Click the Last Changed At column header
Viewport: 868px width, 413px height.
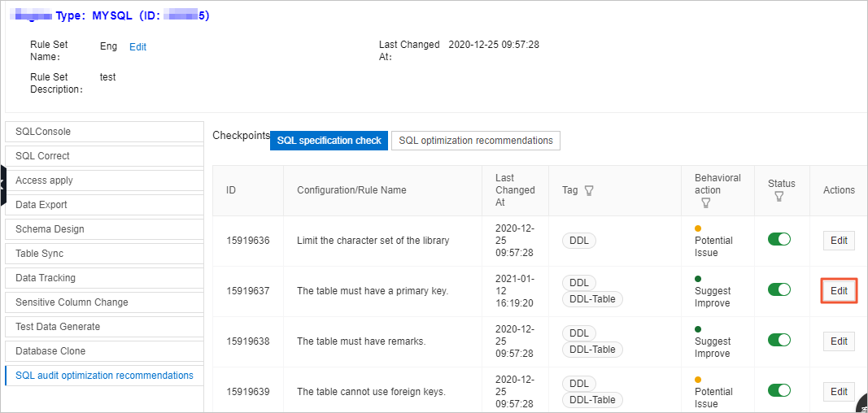(x=516, y=190)
